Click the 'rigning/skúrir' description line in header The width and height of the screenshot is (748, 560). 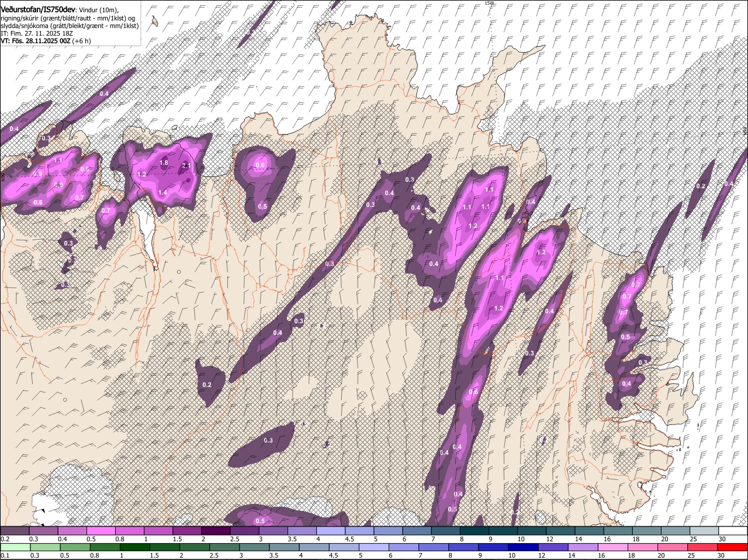(x=68, y=18)
